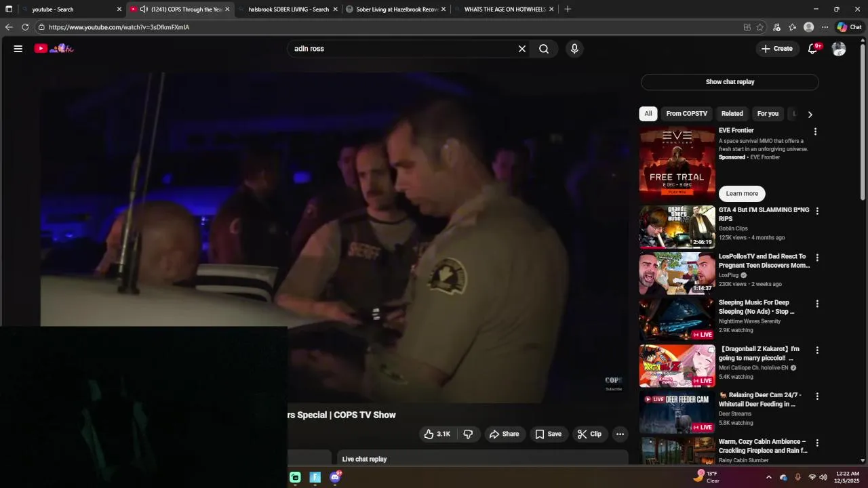Screen dimensions: 868x488
Task: Open options for GTA 4 video
Action: (x=817, y=211)
